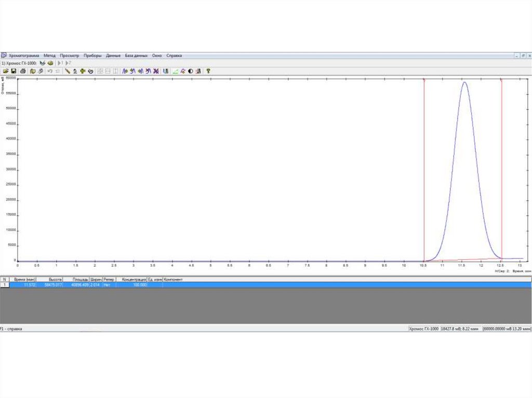Screen dimensions: 532x398
Task: Open the Метод menu
Action: (x=49, y=56)
